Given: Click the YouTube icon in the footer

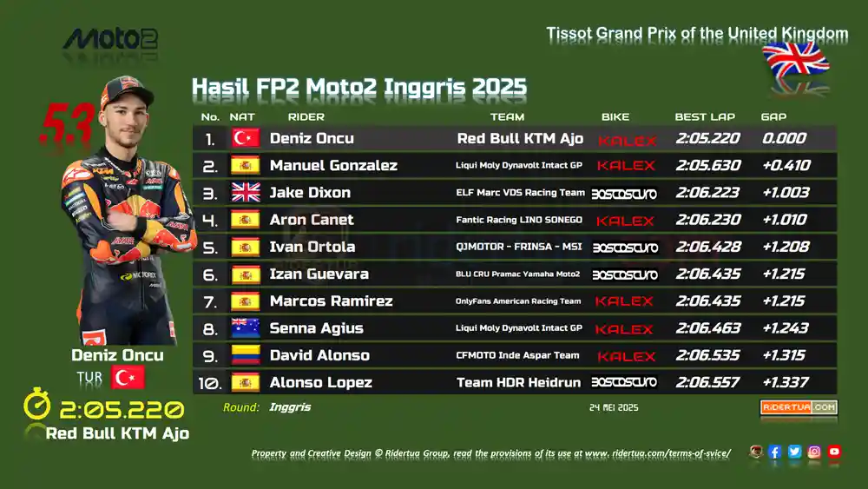Looking at the screenshot, I should pyautogui.click(x=834, y=452).
